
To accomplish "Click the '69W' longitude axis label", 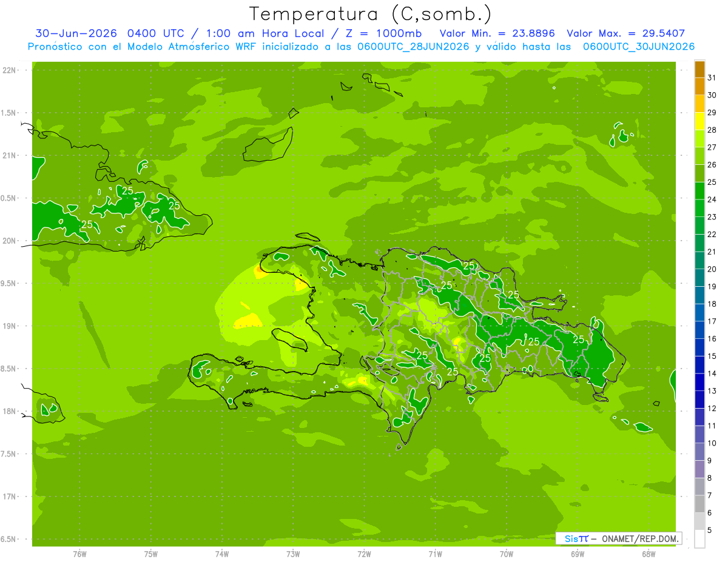I will coord(578,554).
